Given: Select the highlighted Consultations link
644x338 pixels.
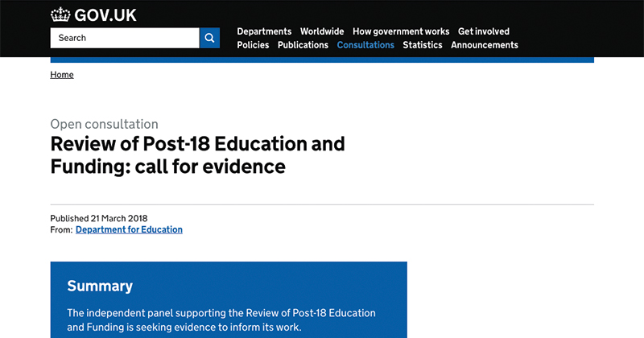Looking at the screenshot, I should 365,45.
